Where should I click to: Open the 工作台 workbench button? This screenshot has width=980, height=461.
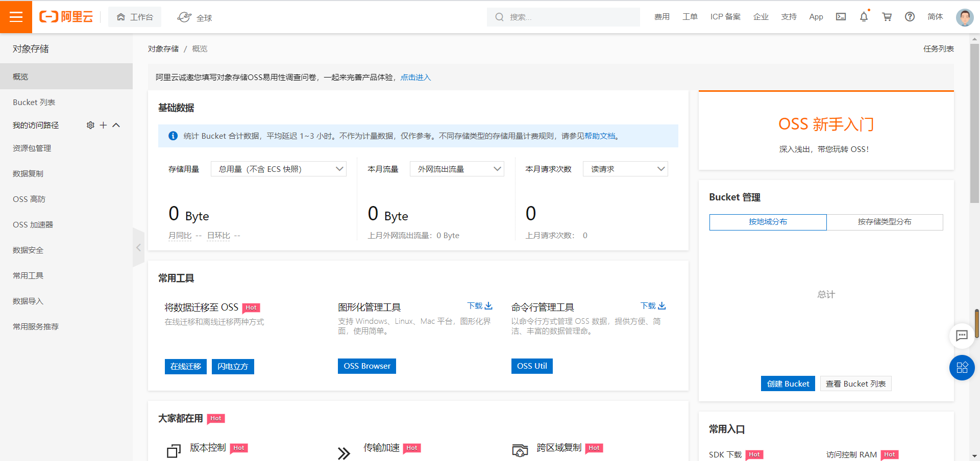pos(135,17)
